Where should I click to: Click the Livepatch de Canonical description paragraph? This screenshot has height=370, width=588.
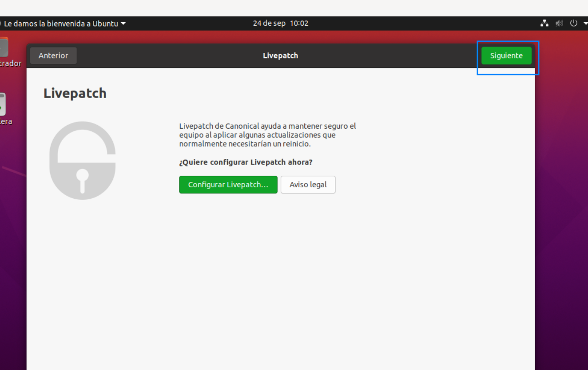pyautogui.click(x=268, y=135)
